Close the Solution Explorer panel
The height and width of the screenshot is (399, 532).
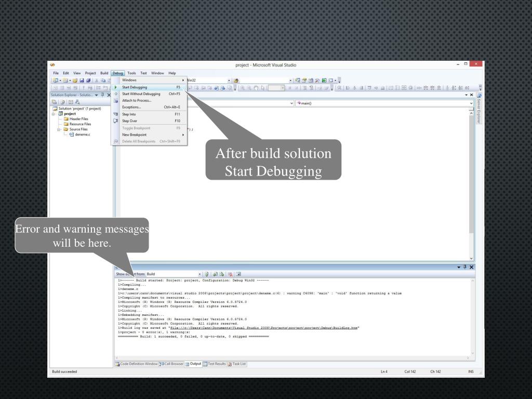[109, 95]
